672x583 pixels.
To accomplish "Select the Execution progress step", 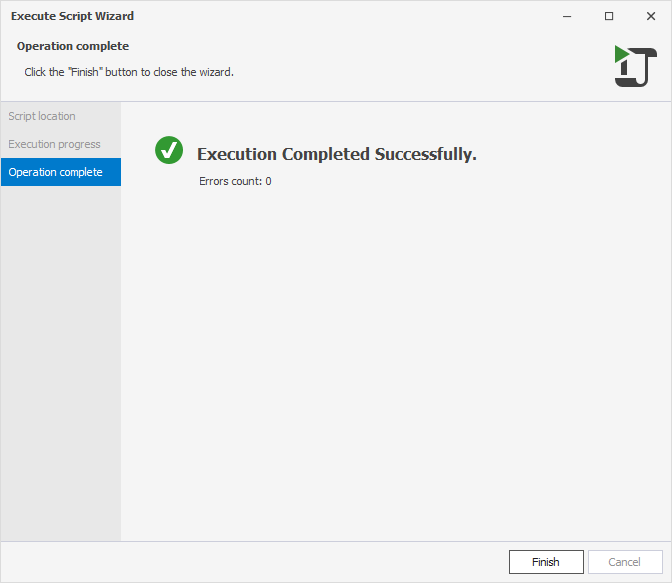I will [60, 144].
